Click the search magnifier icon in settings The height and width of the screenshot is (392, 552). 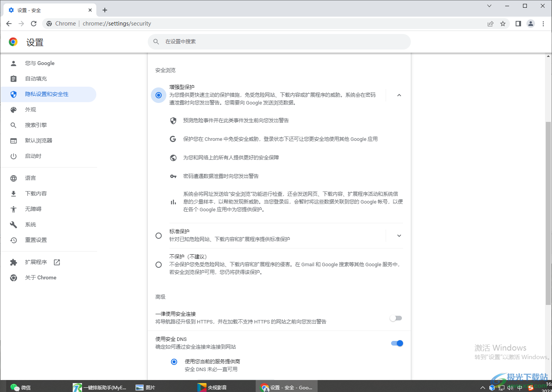click(156, 41)
